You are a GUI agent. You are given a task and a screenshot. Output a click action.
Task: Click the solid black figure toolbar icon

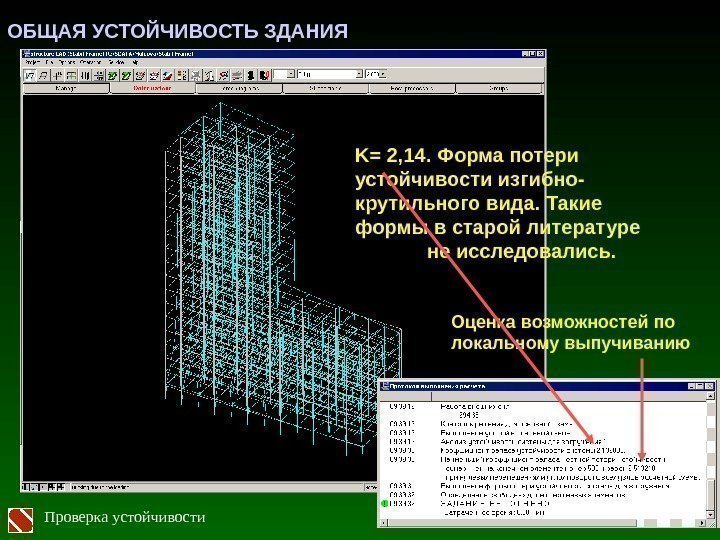coord(251,75)
